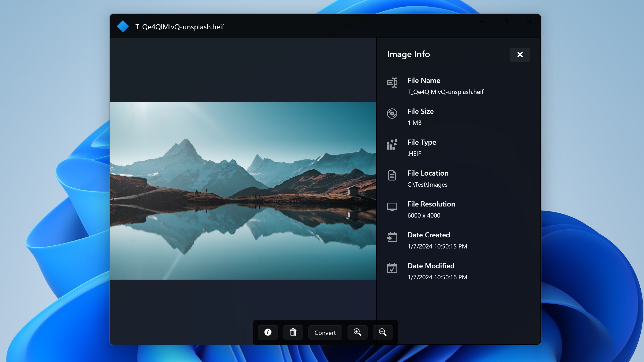Click the File Name rename icon
This screenshot has width=644, height=362.
click(392, 83)
